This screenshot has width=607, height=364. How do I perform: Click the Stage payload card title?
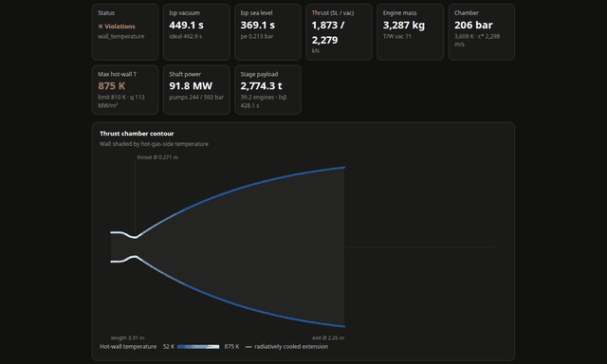[x=259, y=74]
